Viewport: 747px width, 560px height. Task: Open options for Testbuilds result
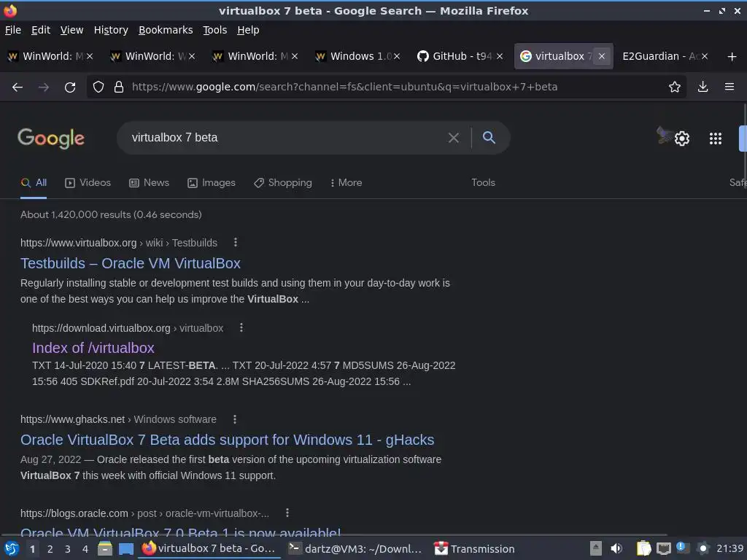tap(236, 242)
